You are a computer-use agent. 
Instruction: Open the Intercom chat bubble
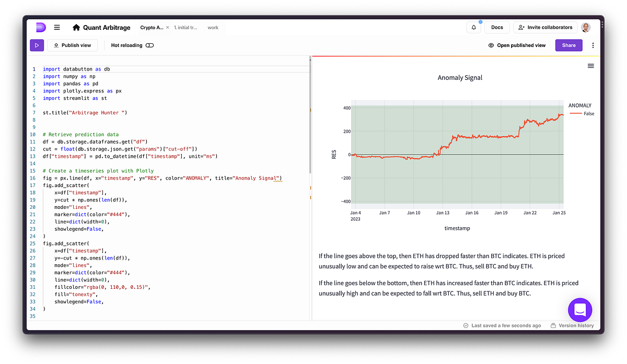580,310
